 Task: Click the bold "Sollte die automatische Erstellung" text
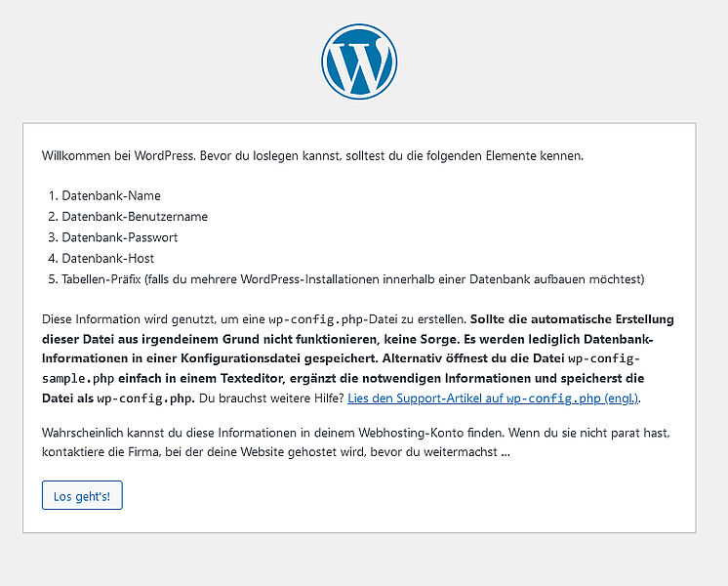572,319
